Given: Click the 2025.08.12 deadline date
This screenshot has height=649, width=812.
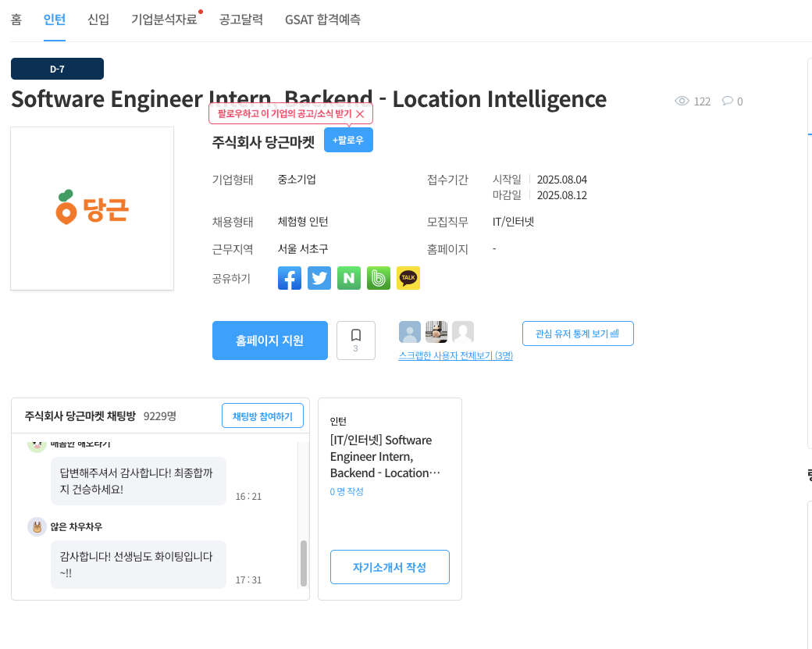Looking at the screenshot, I should pos(562,195).
